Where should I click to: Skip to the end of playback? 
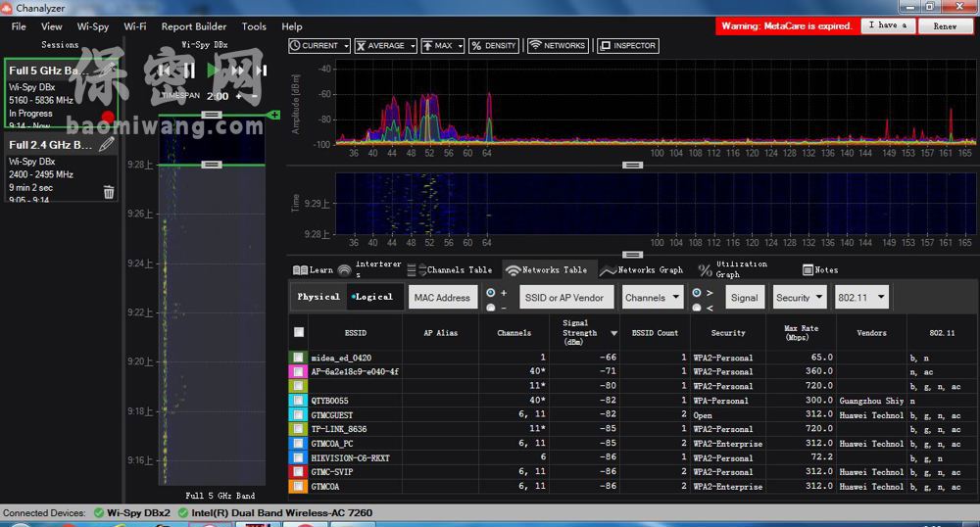pos(261,71)
